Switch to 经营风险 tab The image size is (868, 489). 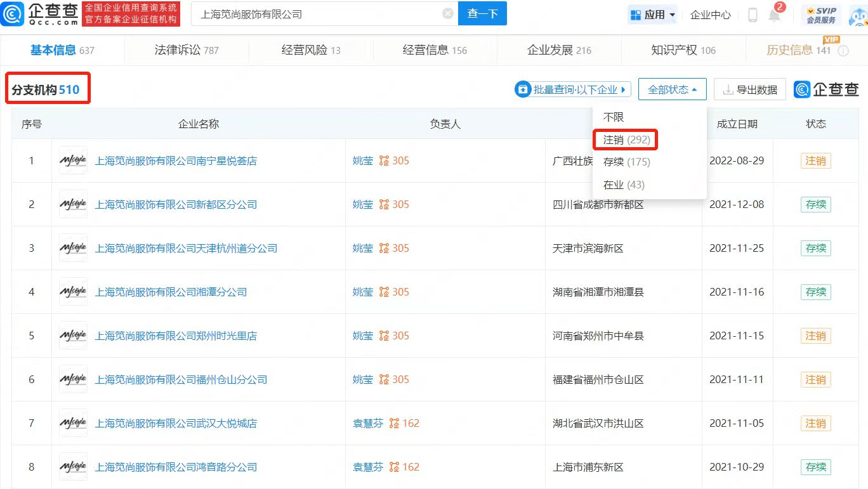click(x=311, y=50)
